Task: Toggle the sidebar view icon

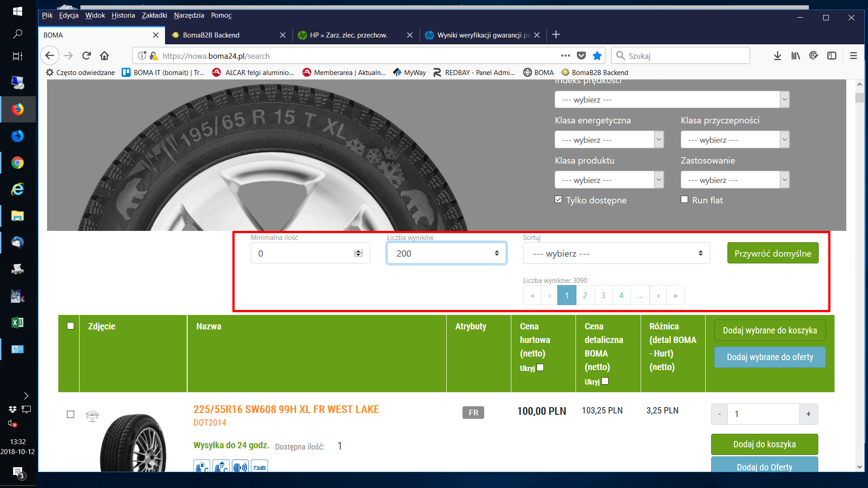Action: (831, 56)
